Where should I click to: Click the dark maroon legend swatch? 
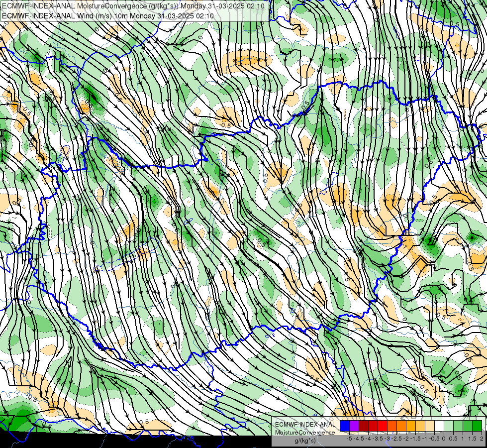[x=364, y=426]
